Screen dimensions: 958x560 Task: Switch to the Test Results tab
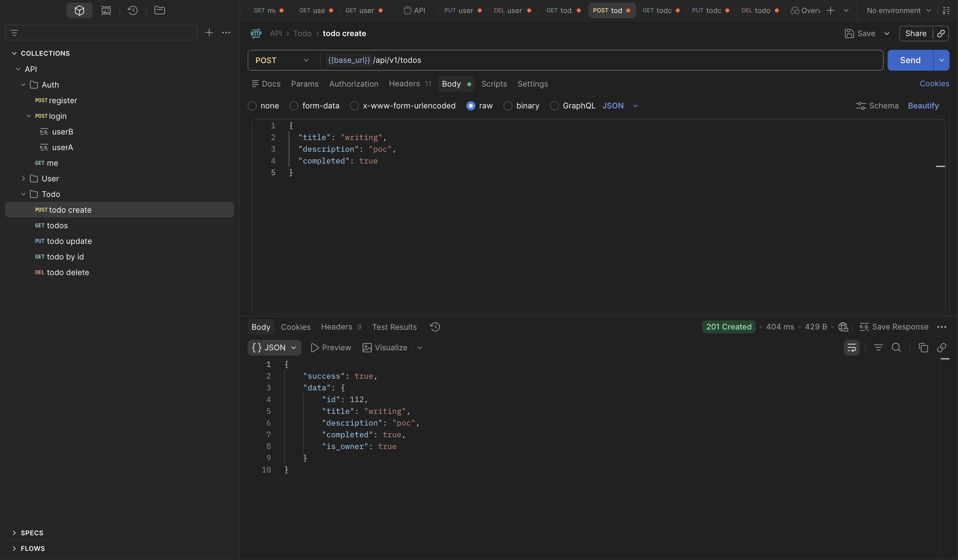pos(394,327)
